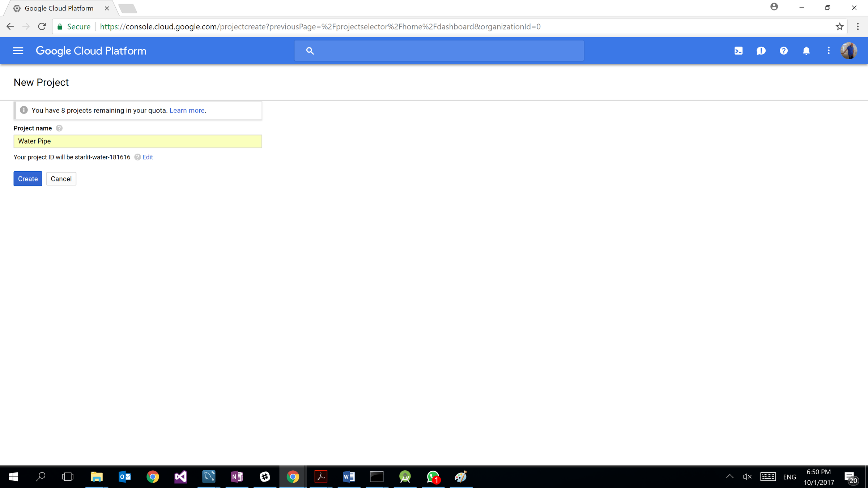Show notifications bell panel
The image size is (868, 488).
(x=806, y=51)
